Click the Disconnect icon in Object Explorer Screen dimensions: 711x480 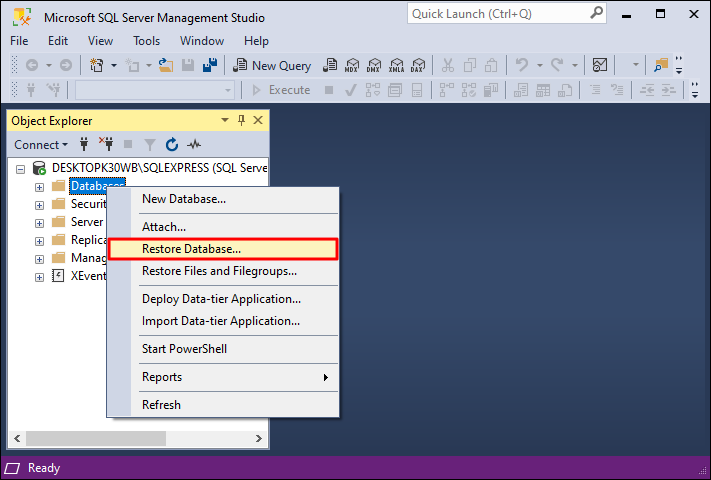point(106,144)
